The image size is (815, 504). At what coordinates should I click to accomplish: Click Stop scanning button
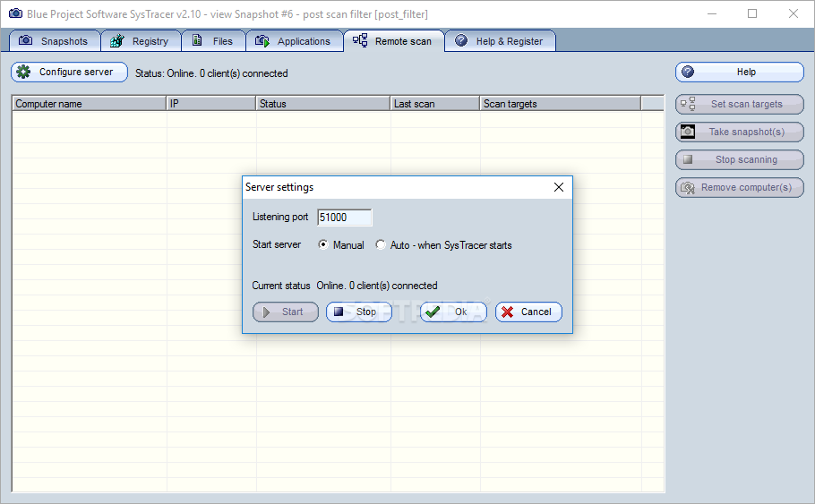pyautogui.click(x=740, y=159)
